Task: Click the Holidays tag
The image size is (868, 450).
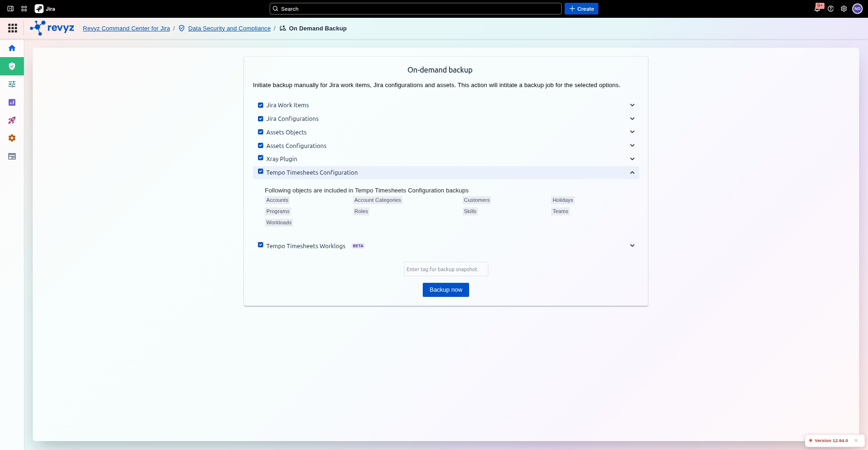Action: [x=563, y=200]
